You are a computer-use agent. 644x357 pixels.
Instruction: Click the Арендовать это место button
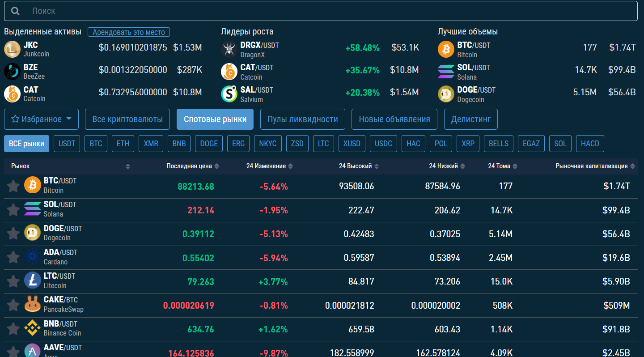pyautogui.click(x=129, y=32)
